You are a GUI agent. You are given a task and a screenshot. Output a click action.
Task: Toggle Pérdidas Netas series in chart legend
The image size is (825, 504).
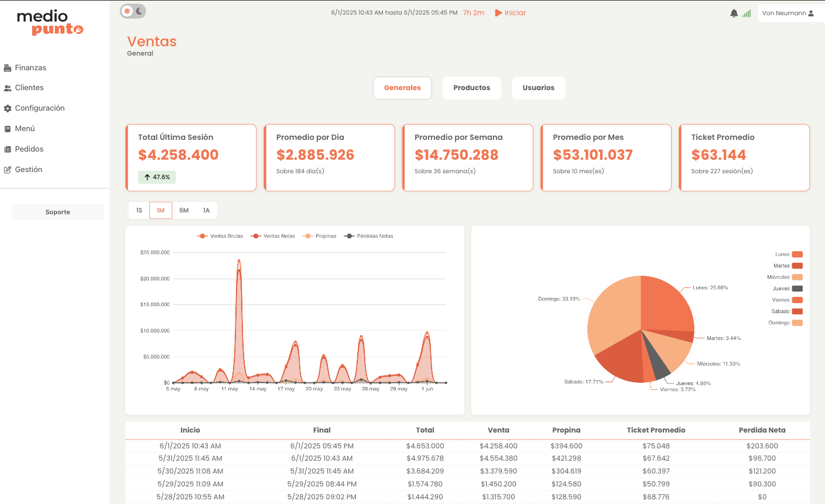pyautogui.click(x=368, y=236)
